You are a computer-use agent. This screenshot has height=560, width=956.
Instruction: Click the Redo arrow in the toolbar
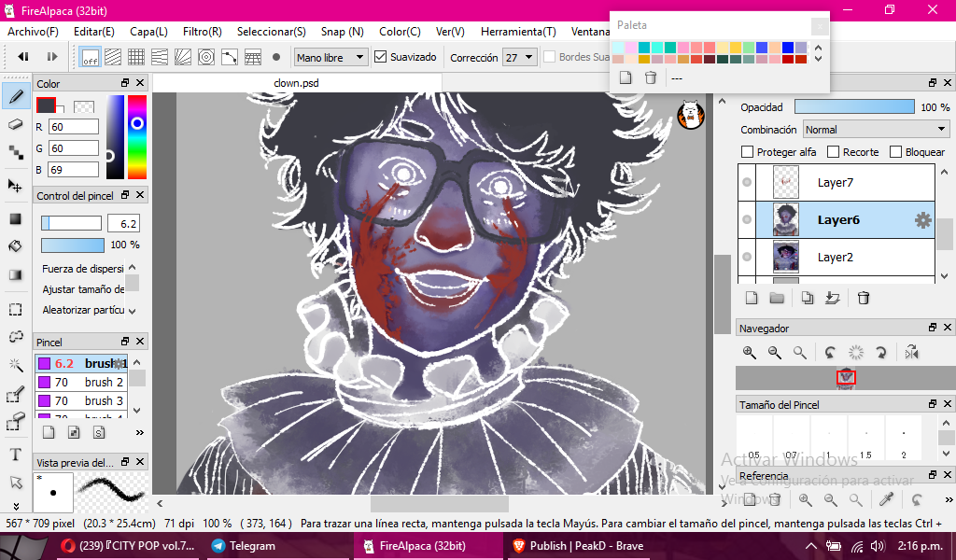52,57
